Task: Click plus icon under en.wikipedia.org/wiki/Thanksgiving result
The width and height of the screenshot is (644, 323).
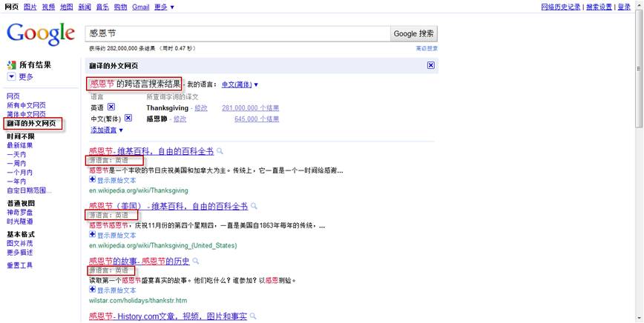Action: click(x=92, y=179)
